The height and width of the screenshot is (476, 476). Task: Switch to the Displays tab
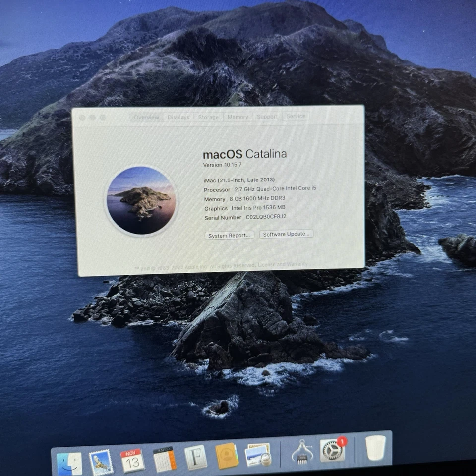[178, 117]
